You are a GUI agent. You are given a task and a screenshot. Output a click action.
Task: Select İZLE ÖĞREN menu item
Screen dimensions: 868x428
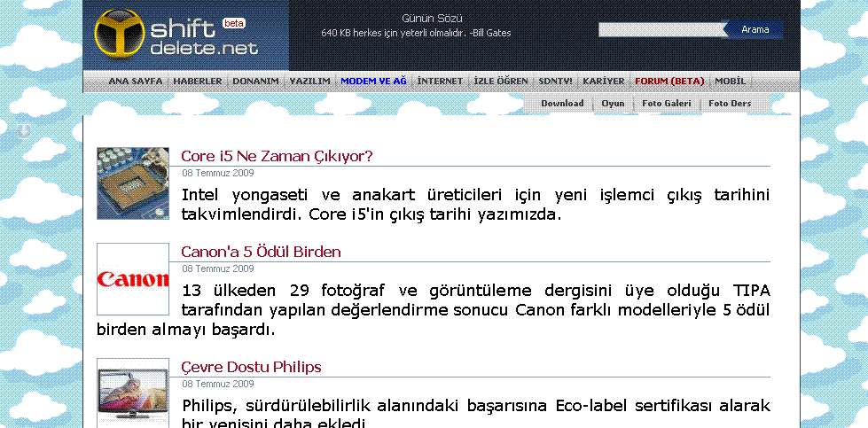point(501,82)
